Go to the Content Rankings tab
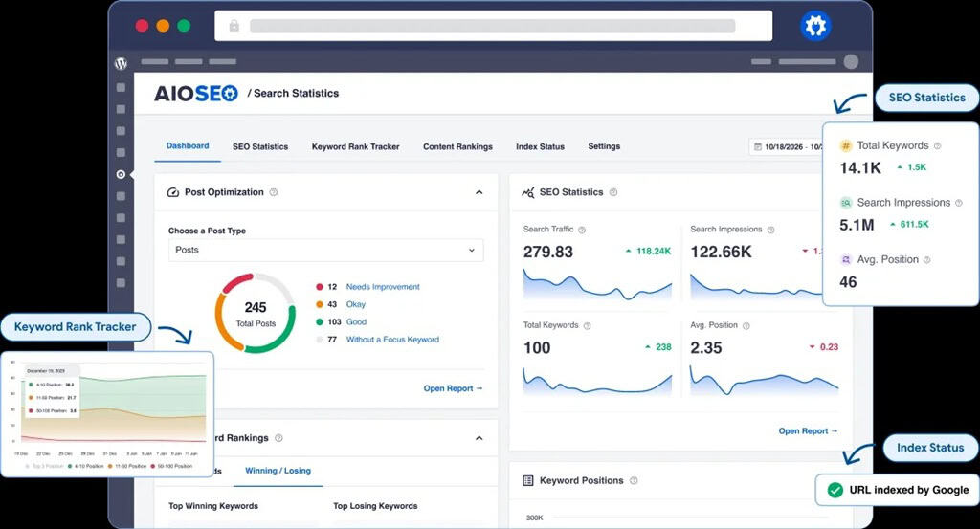 [457, 146]
